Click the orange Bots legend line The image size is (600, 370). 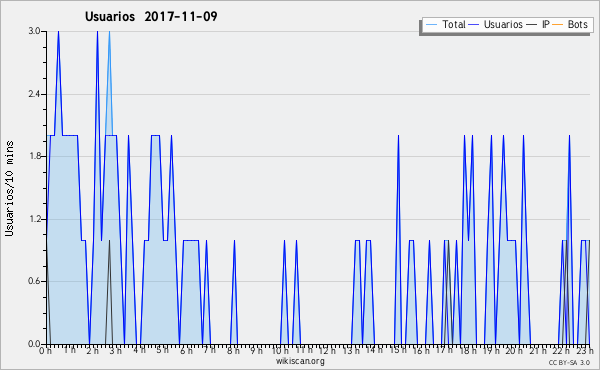tap(558, 25)
